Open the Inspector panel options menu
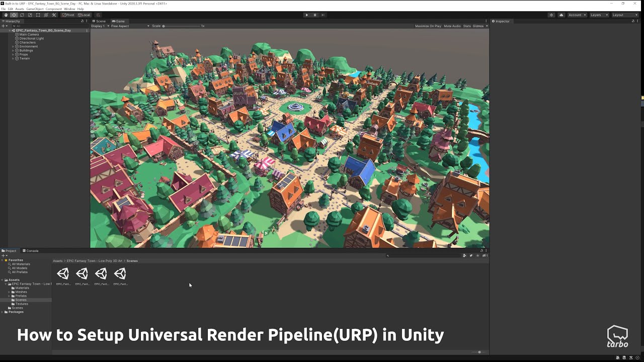Viewport: 644px width, 362px height. coord(637,21)
